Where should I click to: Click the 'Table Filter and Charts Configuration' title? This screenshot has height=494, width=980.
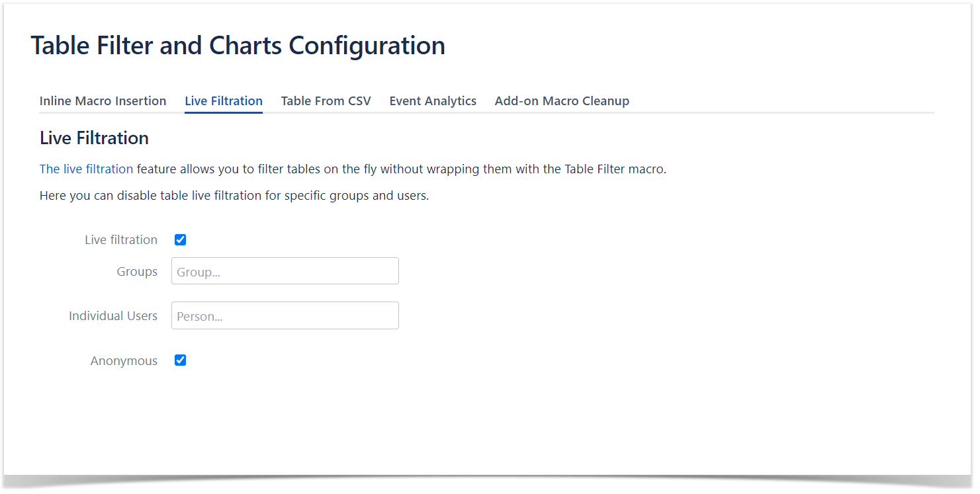click(238, 46)
